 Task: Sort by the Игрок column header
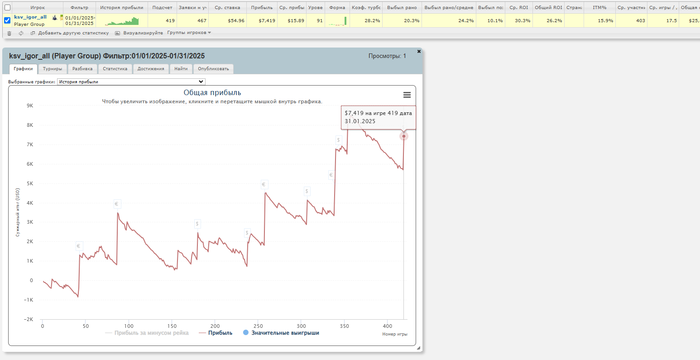click(38, 8)
